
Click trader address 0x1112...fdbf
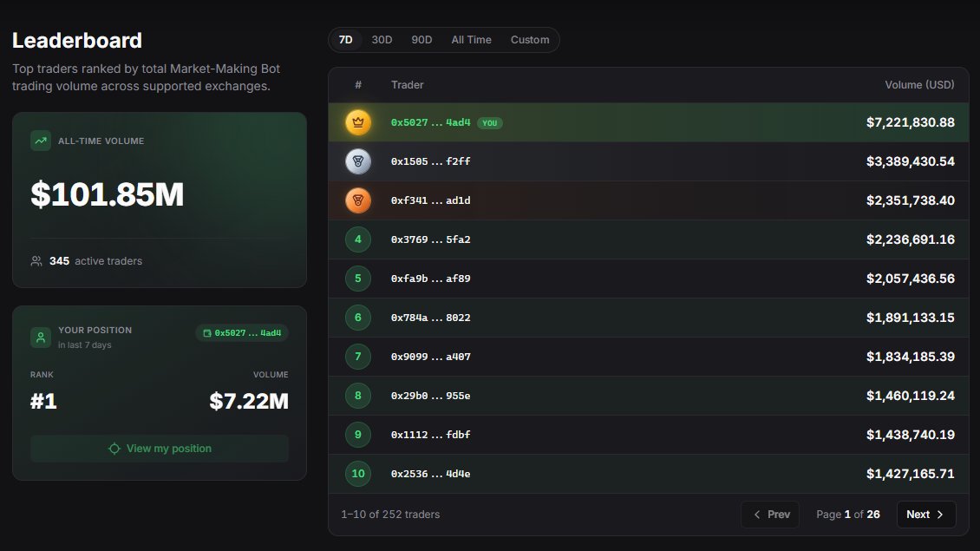pos(431,435)
